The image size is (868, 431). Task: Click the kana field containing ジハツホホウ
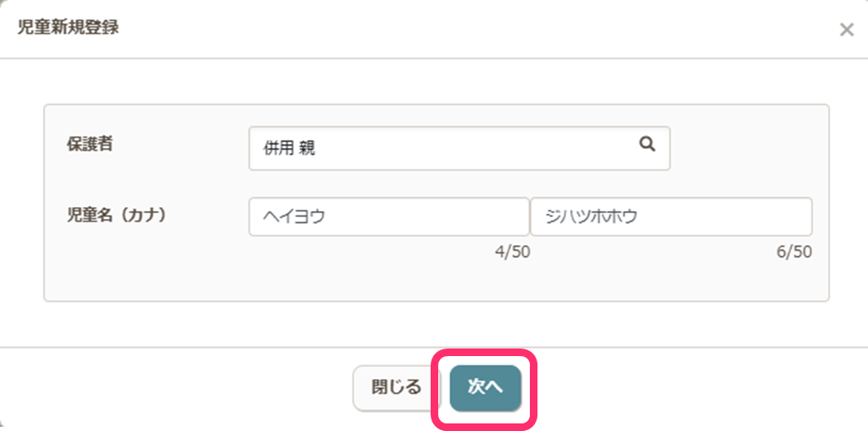(x=670, y=217)
